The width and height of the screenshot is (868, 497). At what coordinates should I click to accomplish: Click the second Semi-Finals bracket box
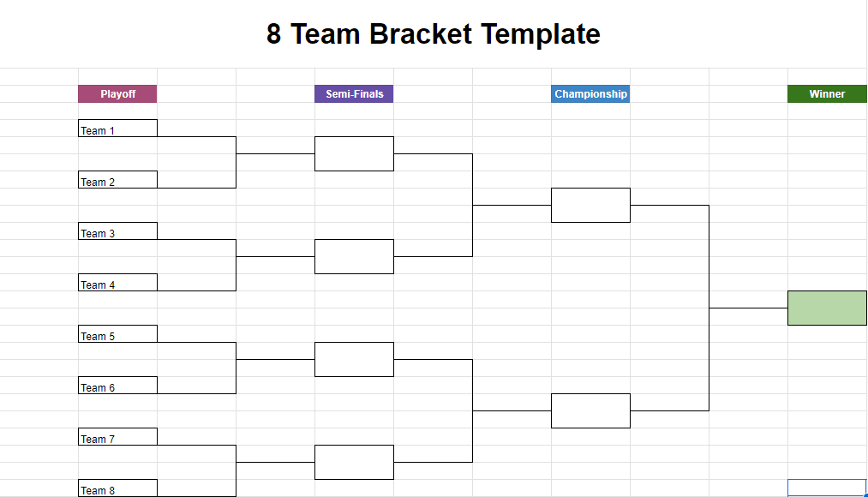[354, 257]
